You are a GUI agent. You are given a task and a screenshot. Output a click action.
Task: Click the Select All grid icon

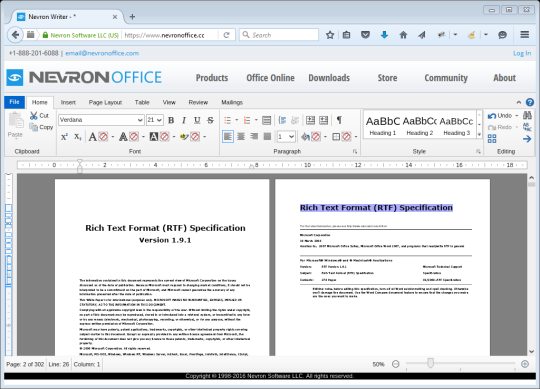pyautogui.click(x=492, y=139)
